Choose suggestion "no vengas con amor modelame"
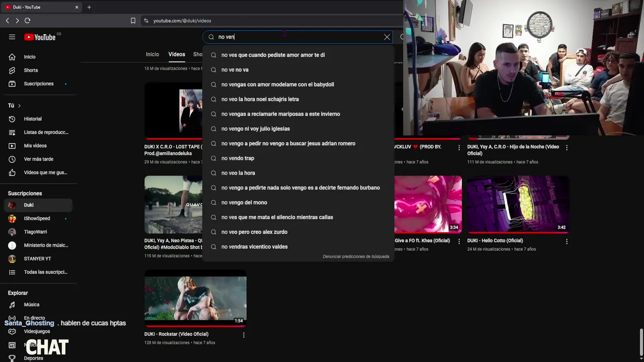The image size is (644, 362). [298, 84]
